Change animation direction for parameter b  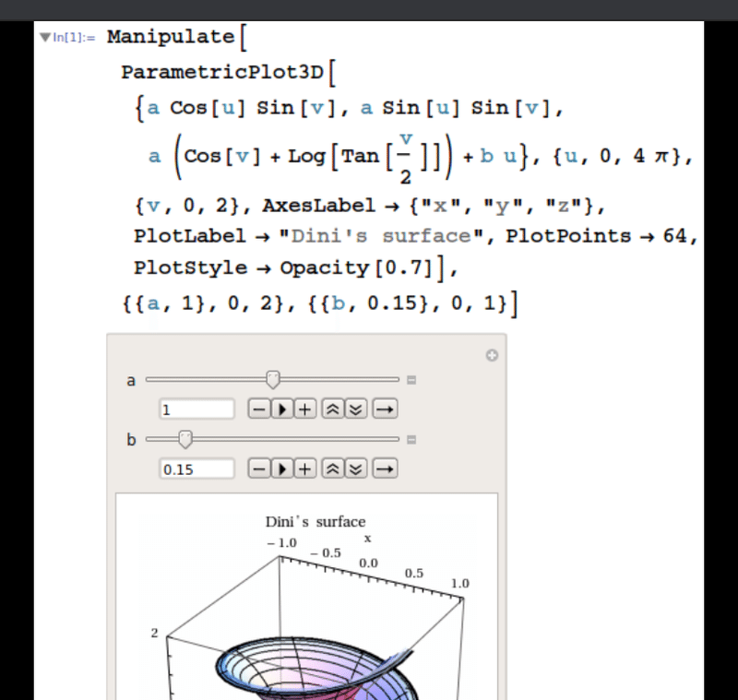tap(385, 469)
